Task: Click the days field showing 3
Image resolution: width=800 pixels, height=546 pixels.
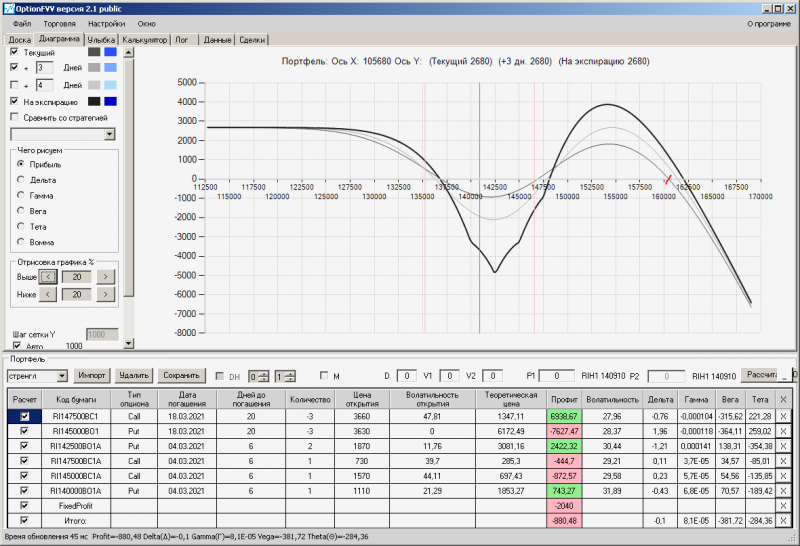Action: pos(44,67)
